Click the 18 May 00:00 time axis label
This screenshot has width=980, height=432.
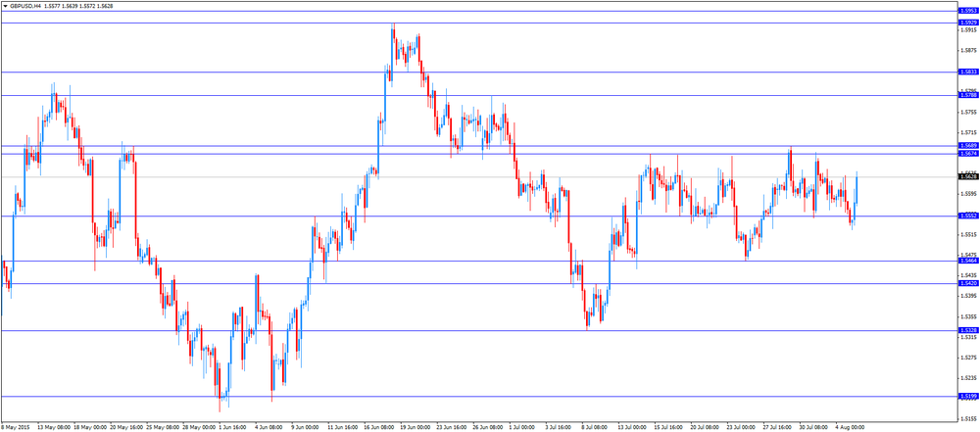(x=90, y=428)
